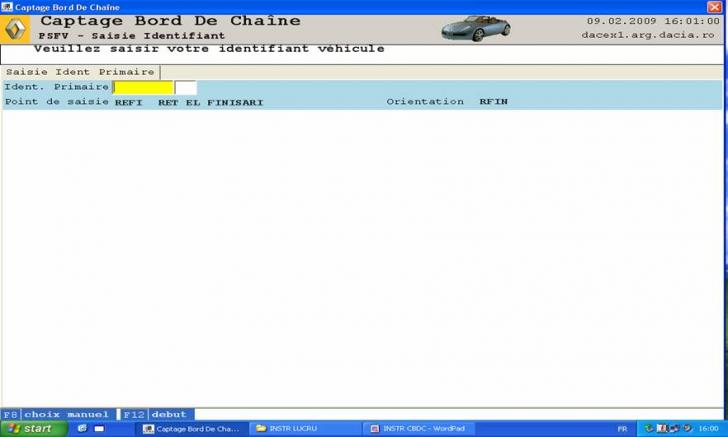Click the small white field beside yellow input

click(x=186, y=87)
